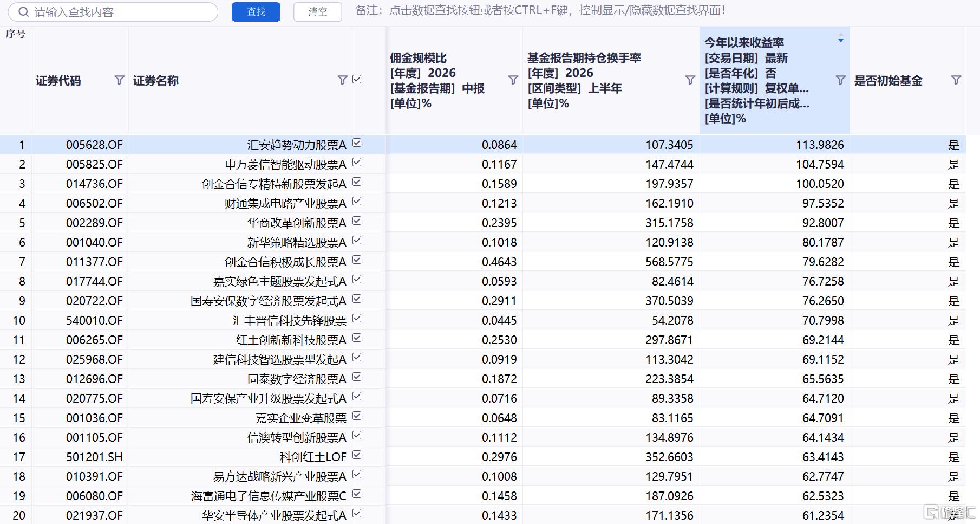Toggle checkbox for 创金合信积极成长股票A
Viewport: 980px width, 524px height.
click(357, 260)
